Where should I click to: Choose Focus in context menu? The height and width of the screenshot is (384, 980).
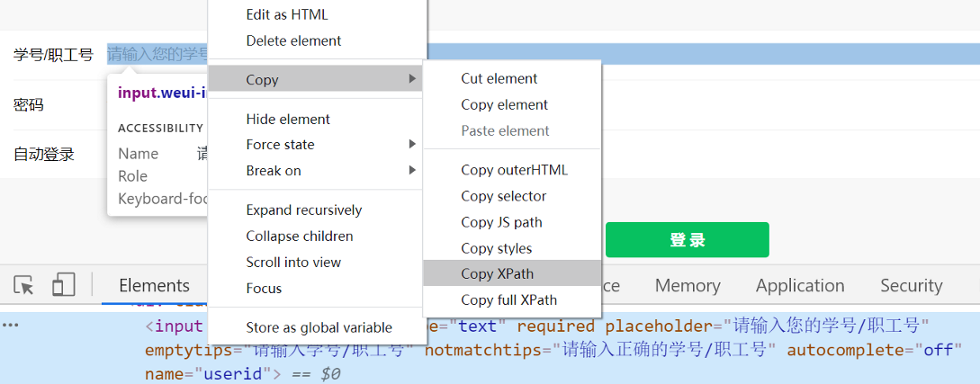264,289
